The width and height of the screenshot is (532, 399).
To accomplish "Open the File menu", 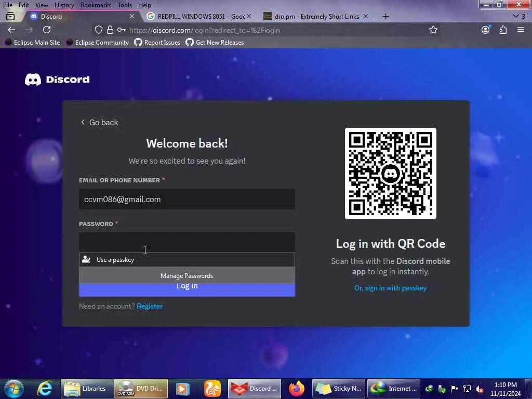I will pyautogui.click(x=7, y=5).
